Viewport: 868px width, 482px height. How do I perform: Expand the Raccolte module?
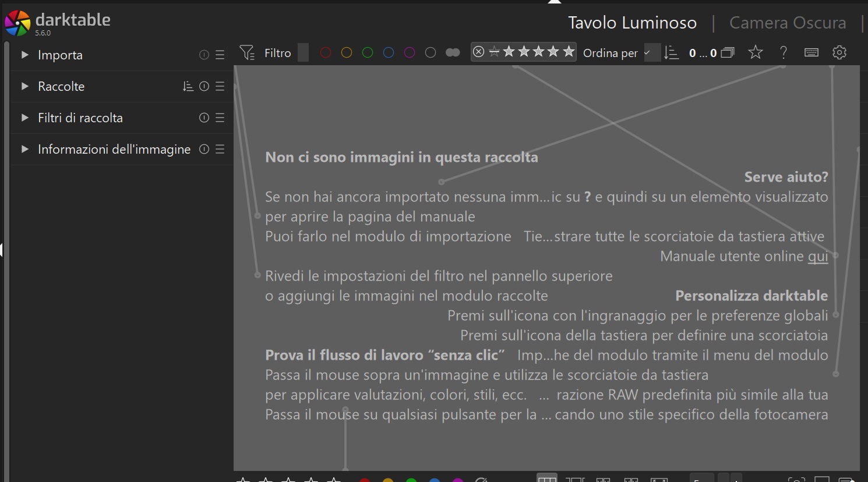click(24, 86)
